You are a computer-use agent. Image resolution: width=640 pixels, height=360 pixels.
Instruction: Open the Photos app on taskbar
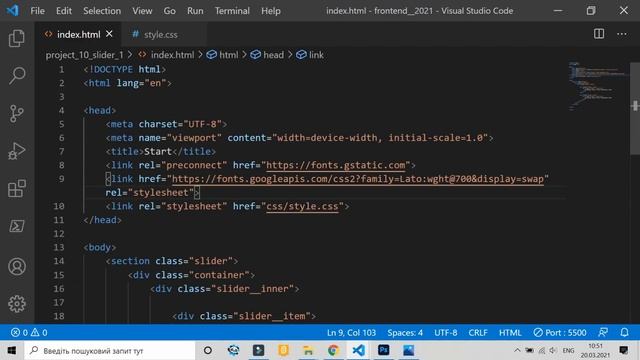click(x=409, y=350)
